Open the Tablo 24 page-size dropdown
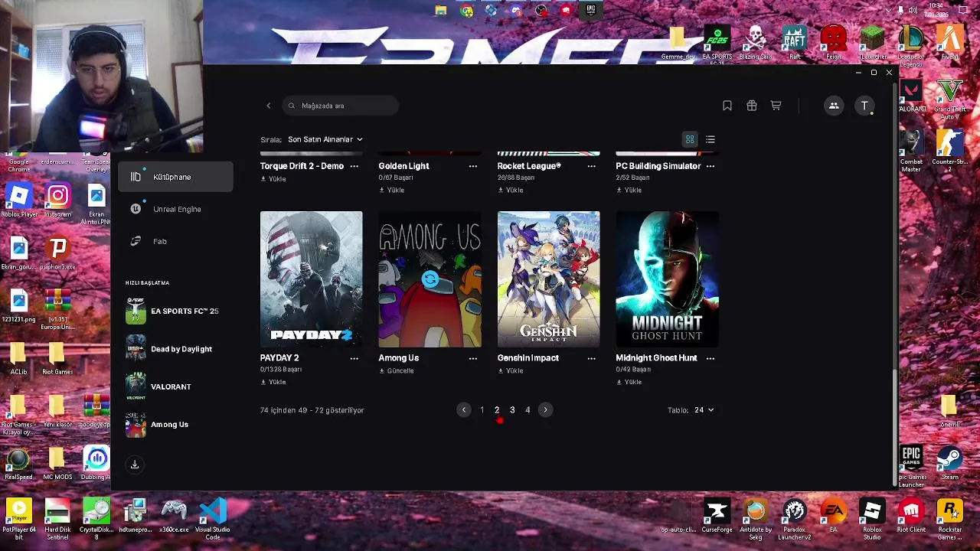980x551 pixels. pos(704,410)
